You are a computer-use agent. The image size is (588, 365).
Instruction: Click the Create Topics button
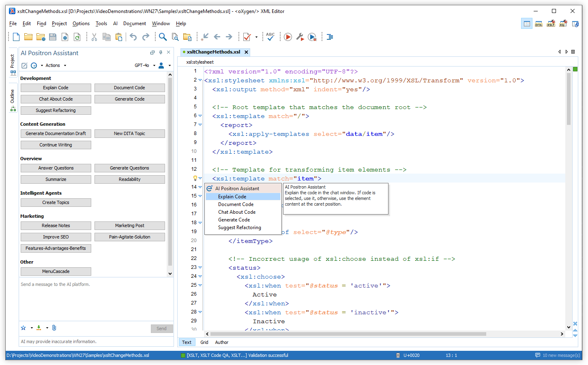(x=56, y=202)
